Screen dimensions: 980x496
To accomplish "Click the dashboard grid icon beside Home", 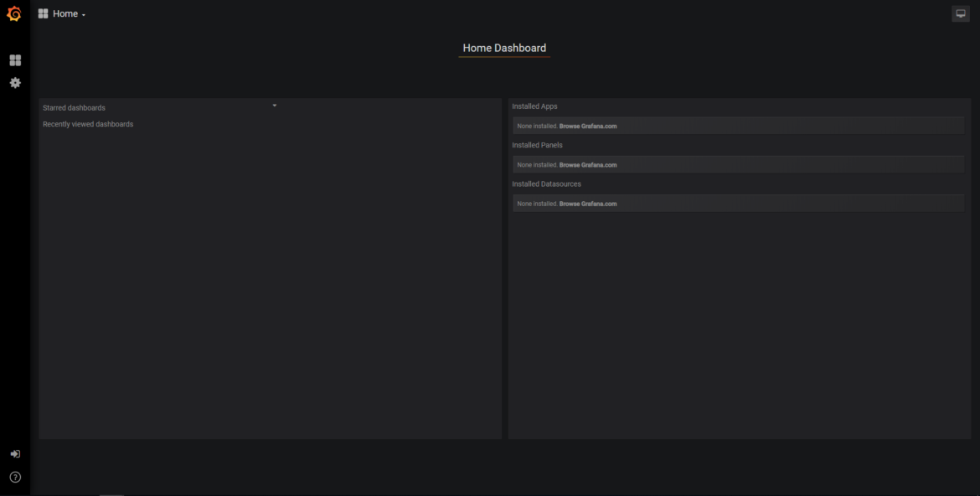I will (x=43, y=13).
